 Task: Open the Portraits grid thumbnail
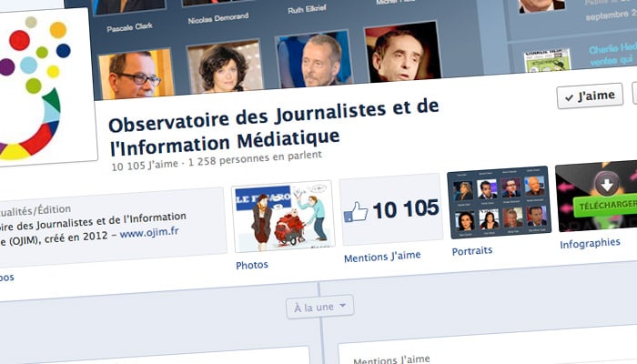click(x=500, y=202)
